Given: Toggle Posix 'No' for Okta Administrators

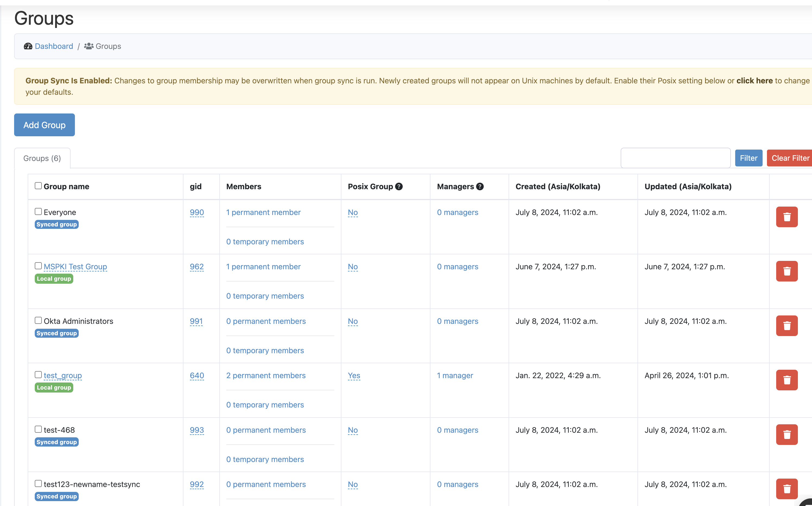Looking at the screenshot, I should [x=353, y=321].
